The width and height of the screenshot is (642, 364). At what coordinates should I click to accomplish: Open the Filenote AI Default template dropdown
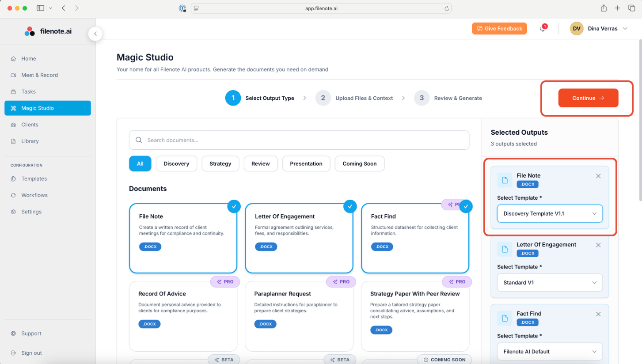tap(550, 352)
